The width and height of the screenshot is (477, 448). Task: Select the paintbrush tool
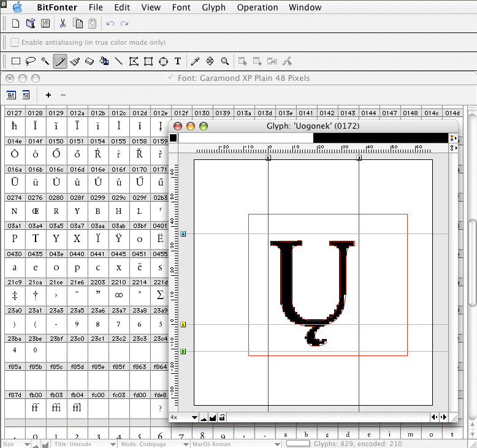pyautogui.click(x=75, y=61)
